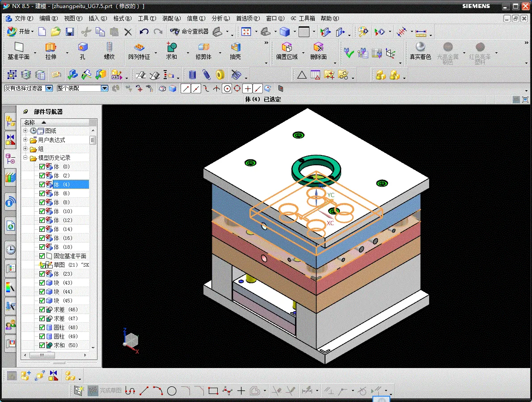Click the Undo arrow icon
The width and height of the screenshot is (532, 402).
point(144,32)
